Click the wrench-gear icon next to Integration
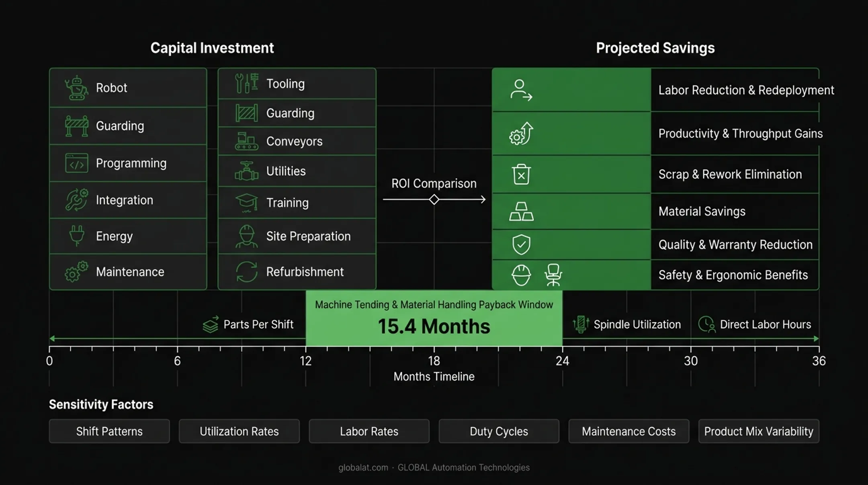This screenshot has height=485, width=868. (76, 200)
